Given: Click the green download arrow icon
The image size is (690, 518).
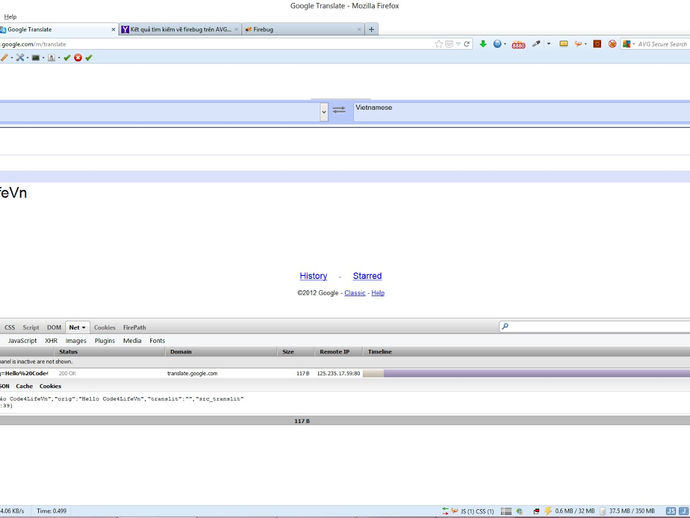Looking at the screenshot, I should [x=483, y=44].
